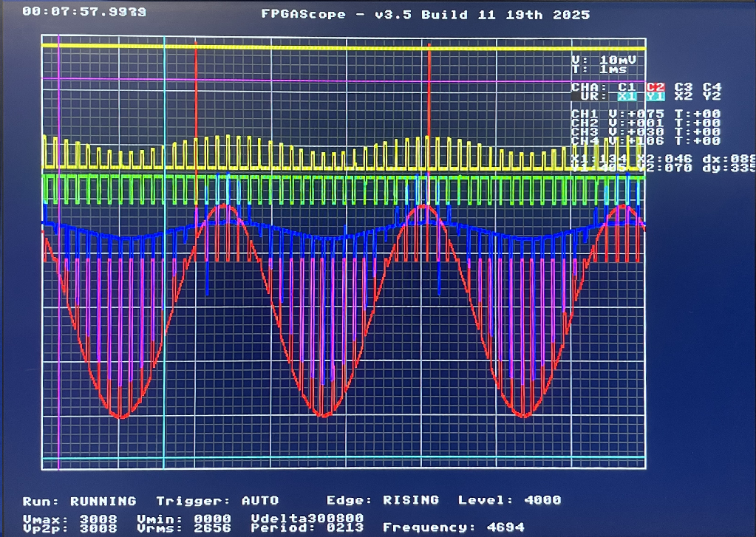
Task: Click the RUNNING run state
Action: (103, 501)
